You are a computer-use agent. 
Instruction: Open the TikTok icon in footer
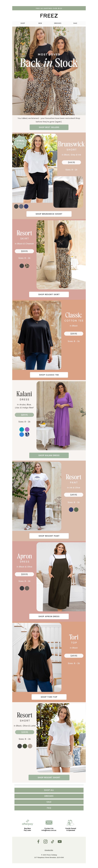pyautogui.click(x=53, y=841)
